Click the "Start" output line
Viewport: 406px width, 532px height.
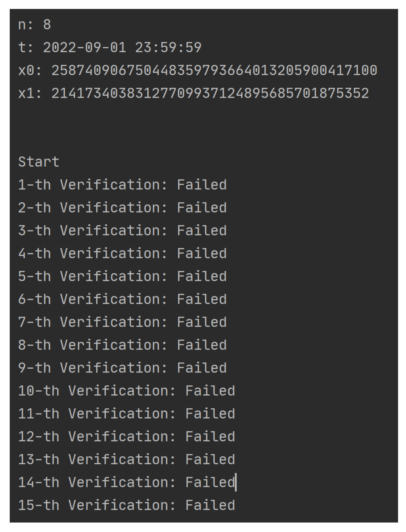(x=39, y=162)
